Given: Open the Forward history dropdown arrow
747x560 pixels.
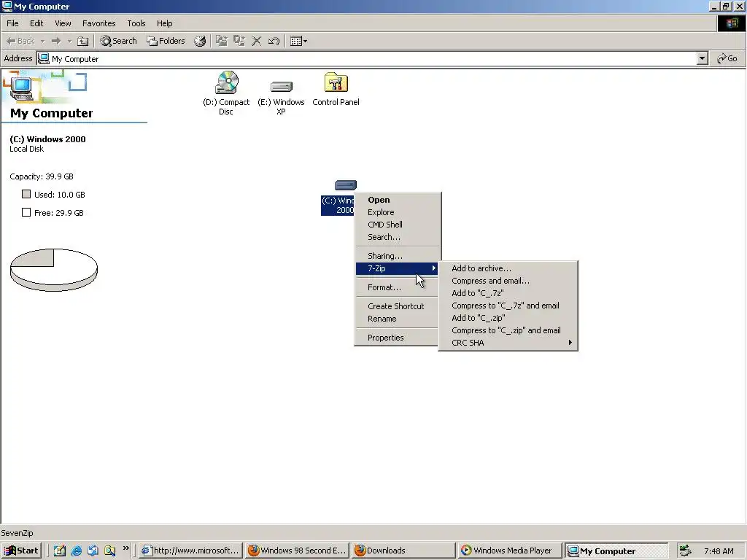Looking at the screenshot, I should [x=69, y=41].
